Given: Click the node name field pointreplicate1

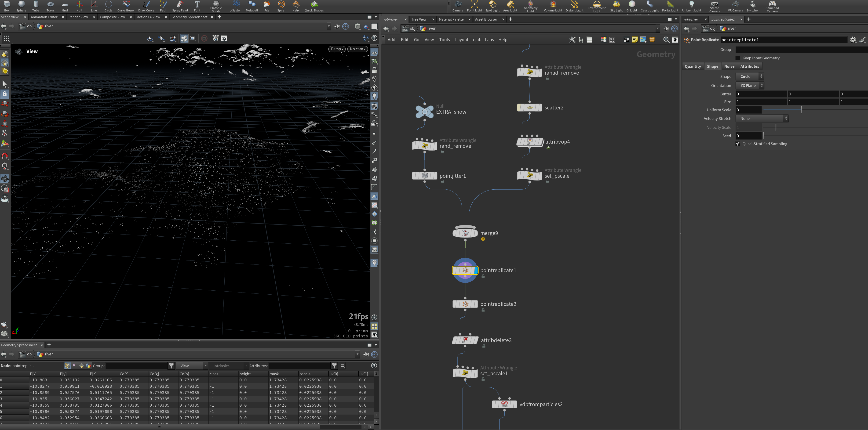Looking at the screenshot, I should coord(784,40).
